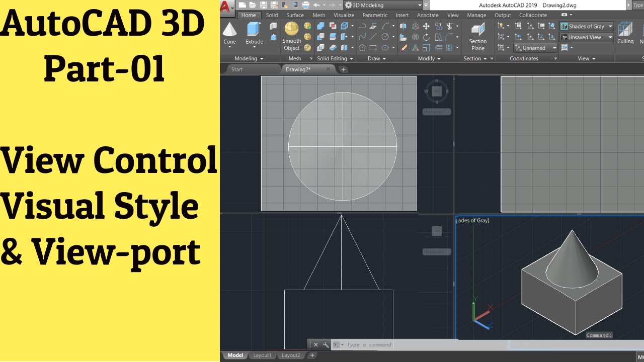
Task: Click the Save disk icon
Action: click(x=264, y=5)
